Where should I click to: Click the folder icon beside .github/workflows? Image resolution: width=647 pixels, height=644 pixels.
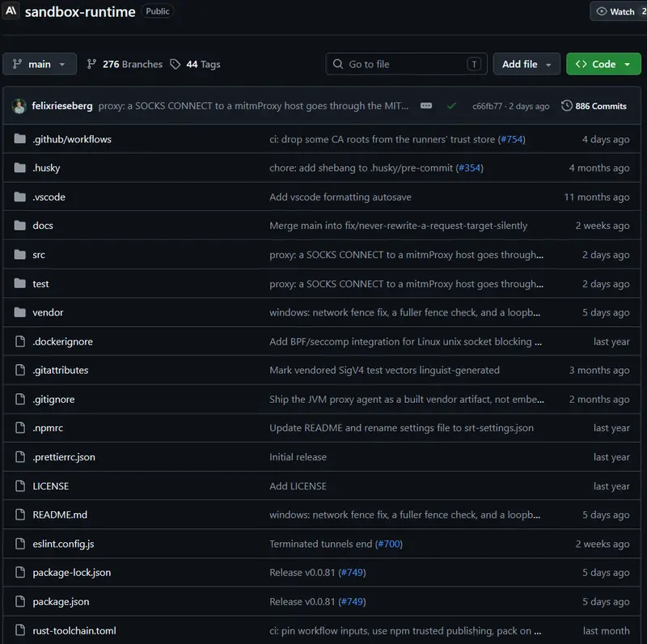click(19, 138)
